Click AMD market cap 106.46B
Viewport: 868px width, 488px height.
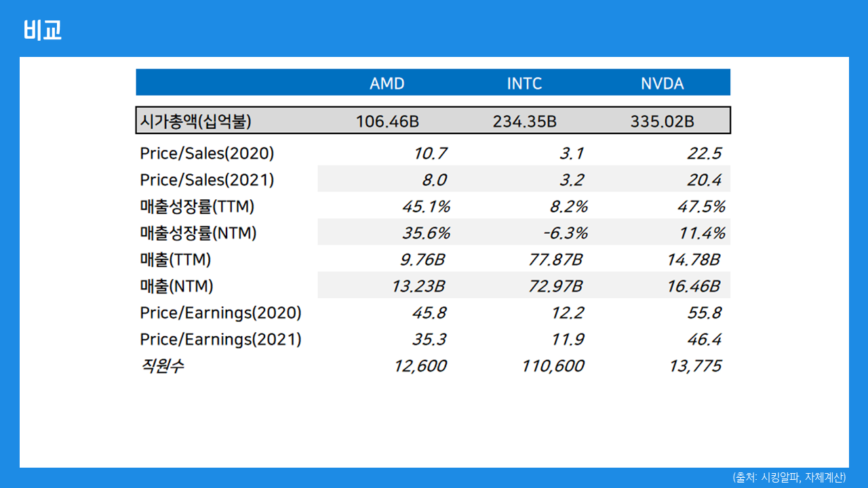[x=387, y=121]
